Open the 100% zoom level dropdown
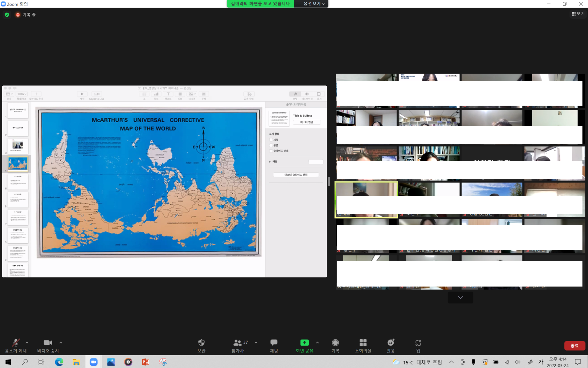Screen dimensions: 588x368 (x=22, y=94)
